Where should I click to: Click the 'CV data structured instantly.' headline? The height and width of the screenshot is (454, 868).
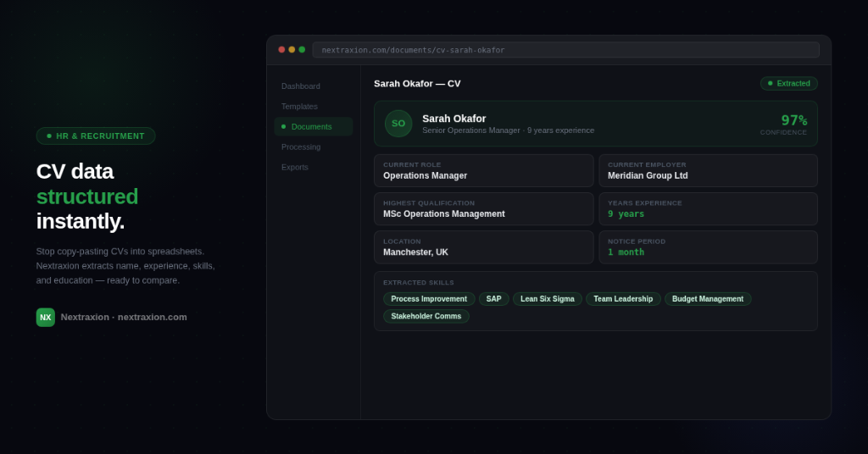pyautogui.click(x=87, y=197)
